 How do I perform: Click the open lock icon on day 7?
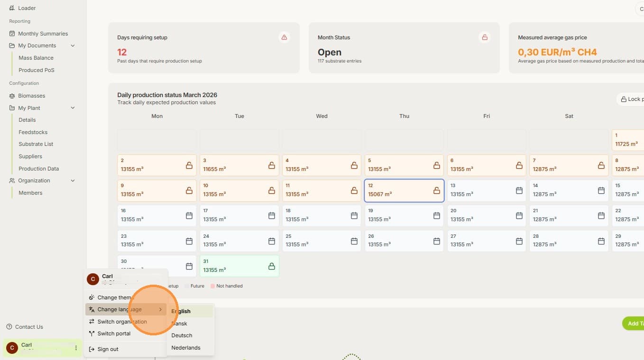coord(601,165)
